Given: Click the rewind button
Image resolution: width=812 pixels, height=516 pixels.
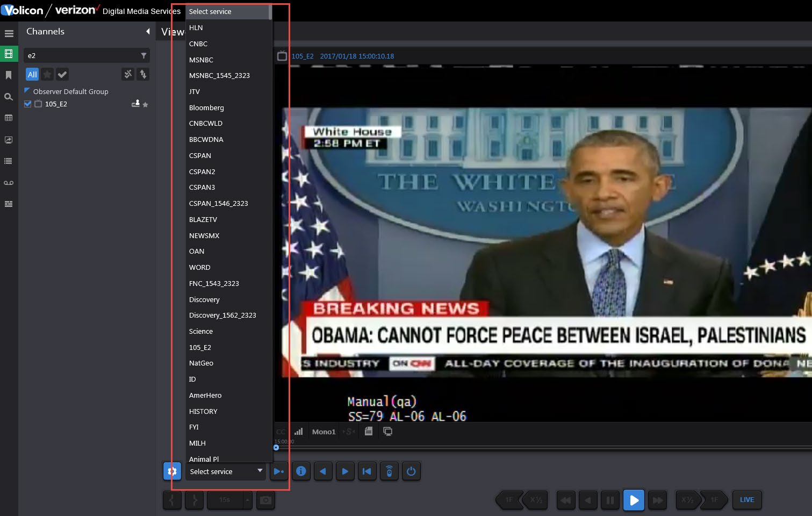Looking at the screenshot, I should pyautogui.click(x=566, y=500).
